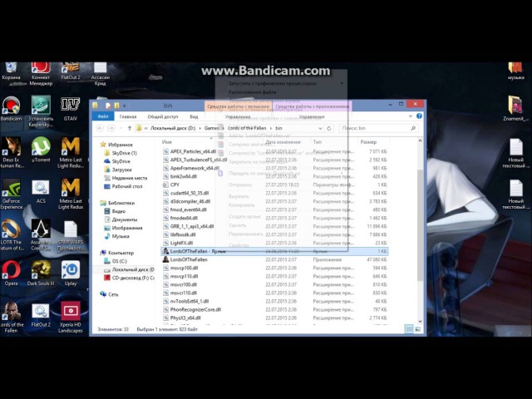Switch to large icons view in status bar

(417, 329)
